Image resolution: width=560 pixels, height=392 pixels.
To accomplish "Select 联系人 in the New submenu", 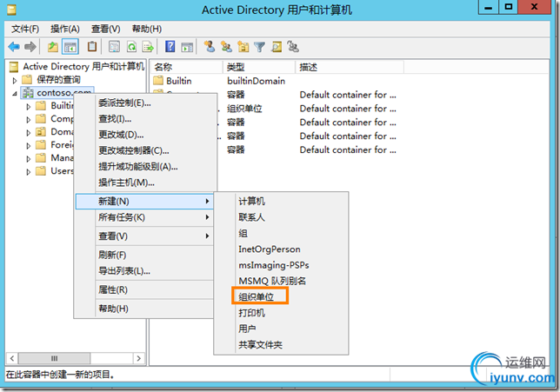I will point(281,217).
